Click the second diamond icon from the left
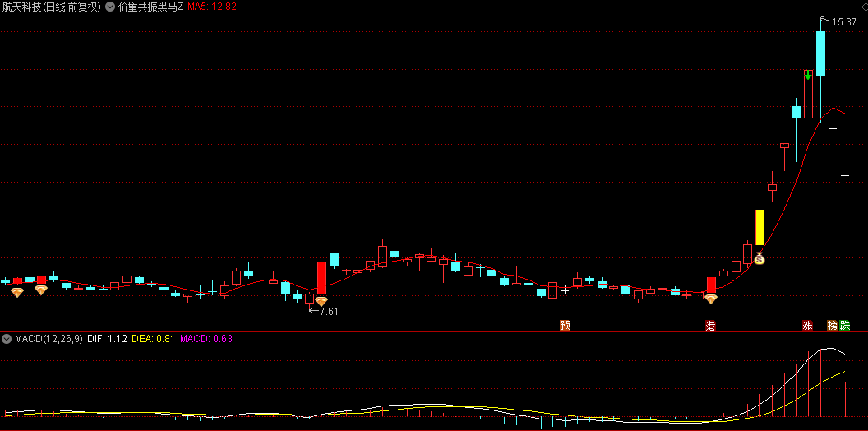Viewport: 868px width, 431px height. (x=41, y=290)
